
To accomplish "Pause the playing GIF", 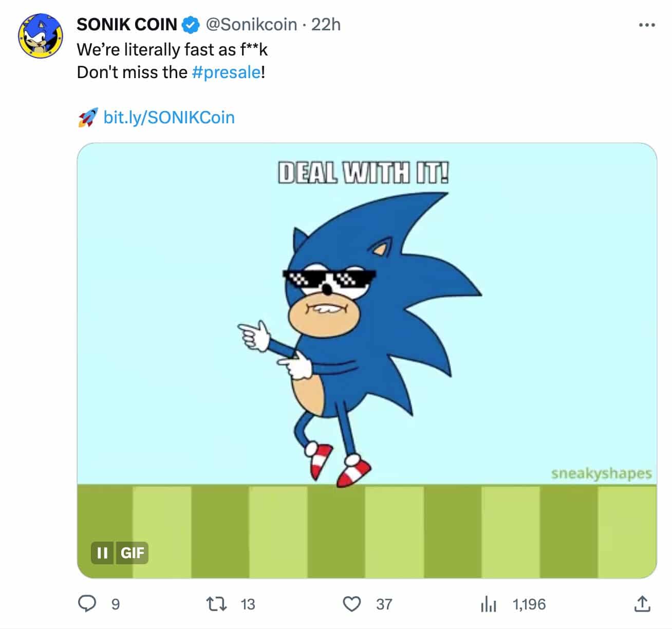I will [x=102, y=553].
